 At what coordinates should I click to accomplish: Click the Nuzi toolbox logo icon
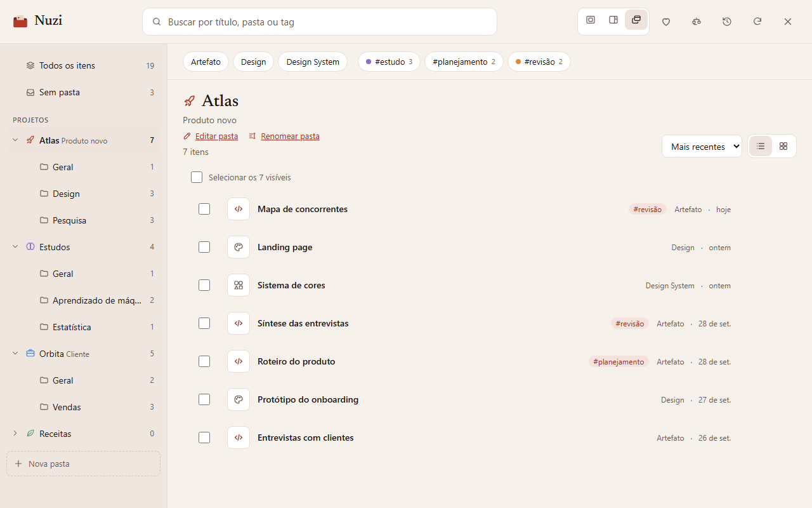(x=20, y=22)
